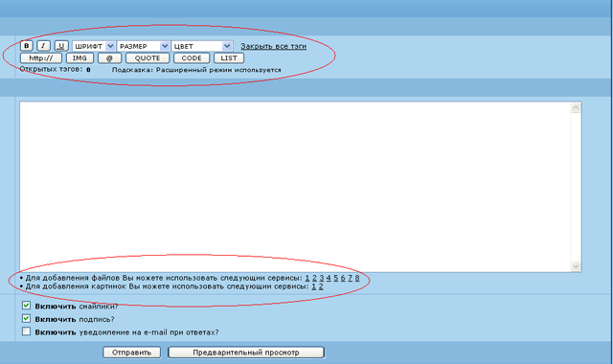Apply underline with the U button
Viewport: 613px width, 364px height.
[x=61, y=46]
